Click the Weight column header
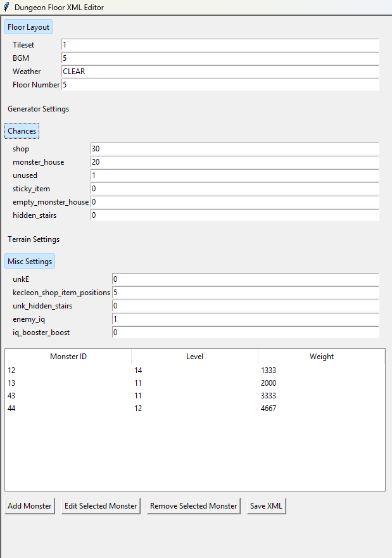The image size is (392, 558). (x=321, y=357)
